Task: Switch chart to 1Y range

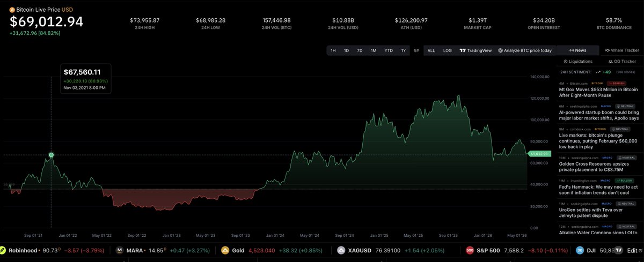Action: click(x=404, y=50)
